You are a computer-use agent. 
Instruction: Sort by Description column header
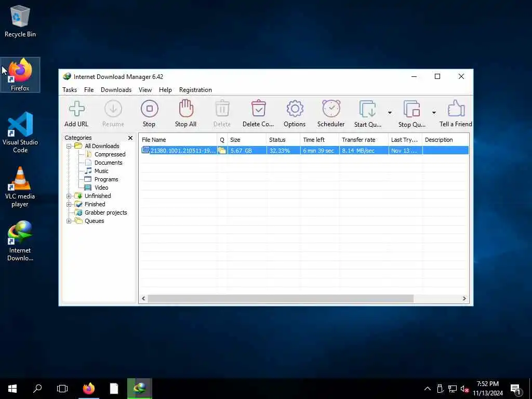(x=445, y=140)
